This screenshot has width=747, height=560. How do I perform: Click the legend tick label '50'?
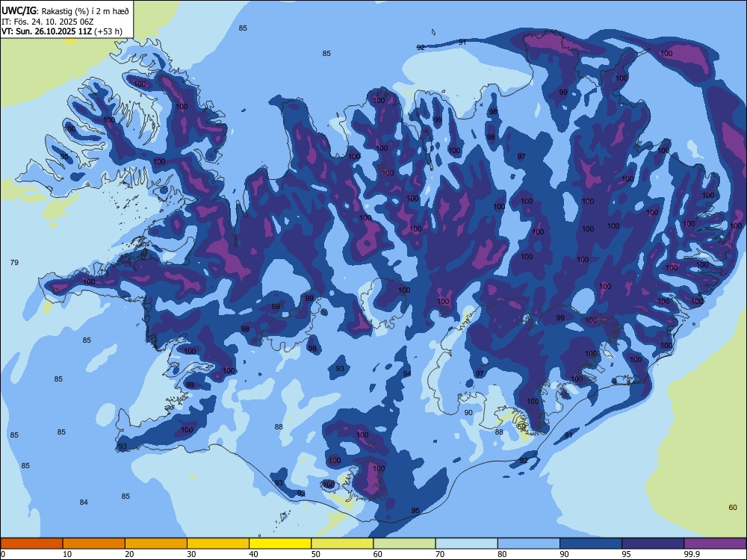[315, 554]
